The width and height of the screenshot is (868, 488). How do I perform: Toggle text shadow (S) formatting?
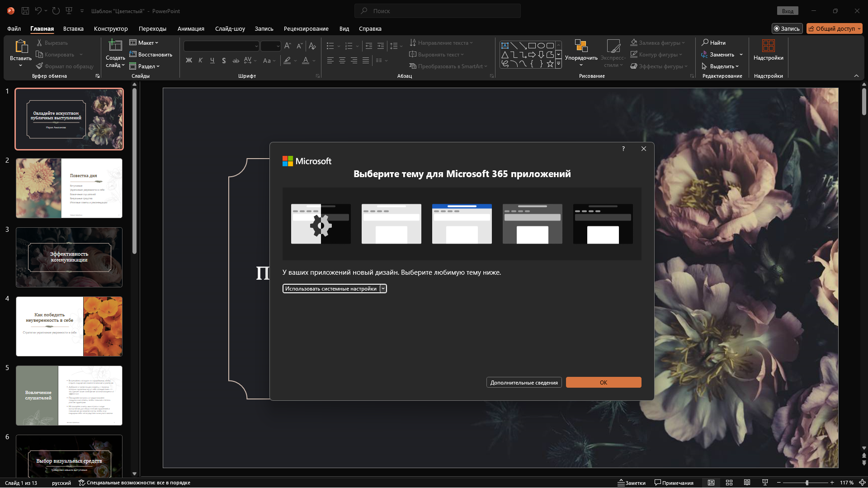pos(224,61)
